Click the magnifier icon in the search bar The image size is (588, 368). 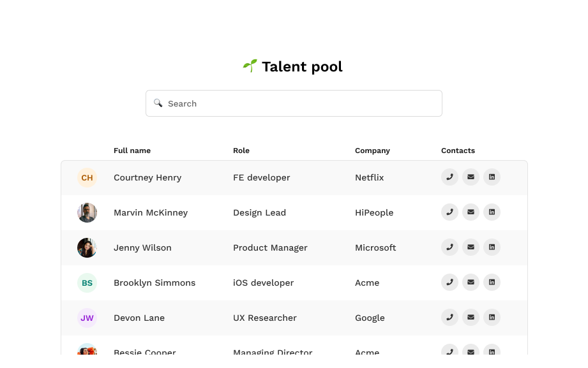tap(158, 103)
